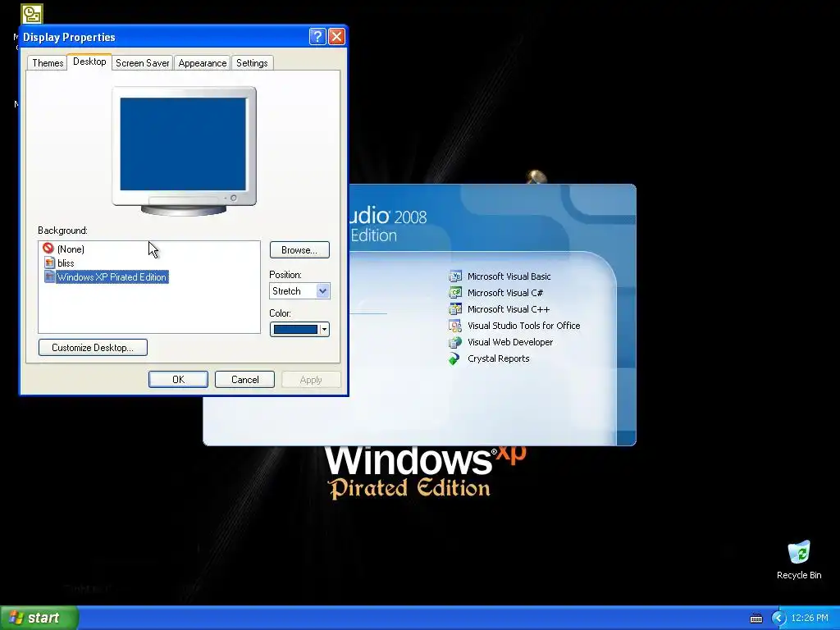Click the monitor wallpaper preview

pos(183,144)
